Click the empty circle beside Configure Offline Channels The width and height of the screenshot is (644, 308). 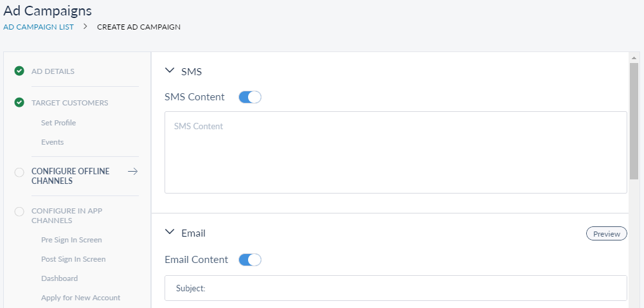click(19, 172)
